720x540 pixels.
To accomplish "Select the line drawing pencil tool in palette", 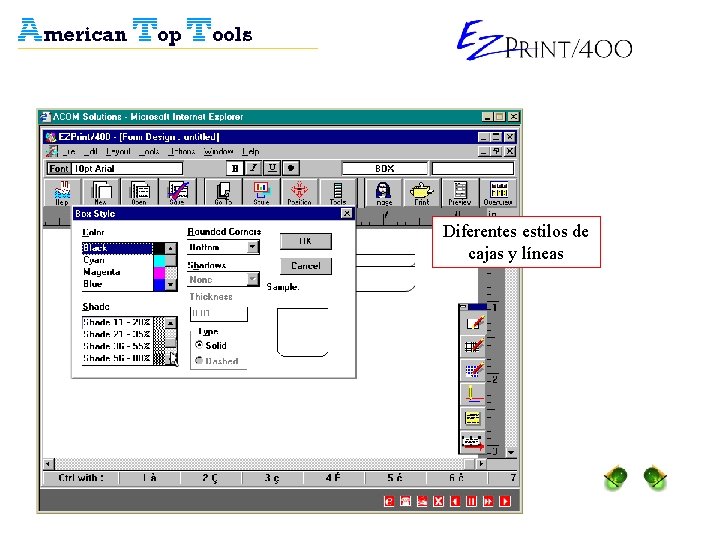I will pos(473,394).
